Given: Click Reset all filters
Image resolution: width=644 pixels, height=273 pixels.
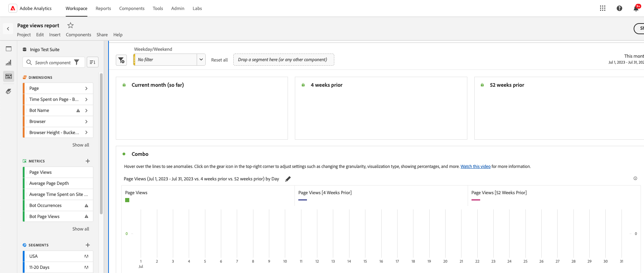Looking at the screenshot, I should click(219, 60).
